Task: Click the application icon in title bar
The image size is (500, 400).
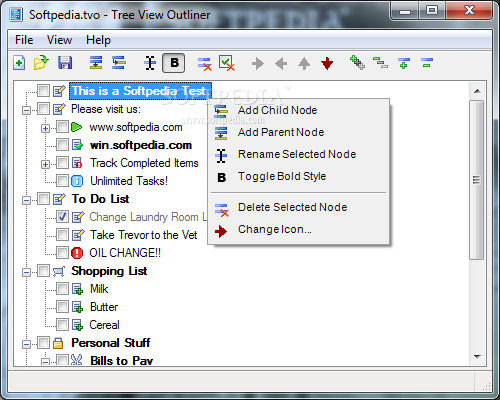Action: coord(16,15)
